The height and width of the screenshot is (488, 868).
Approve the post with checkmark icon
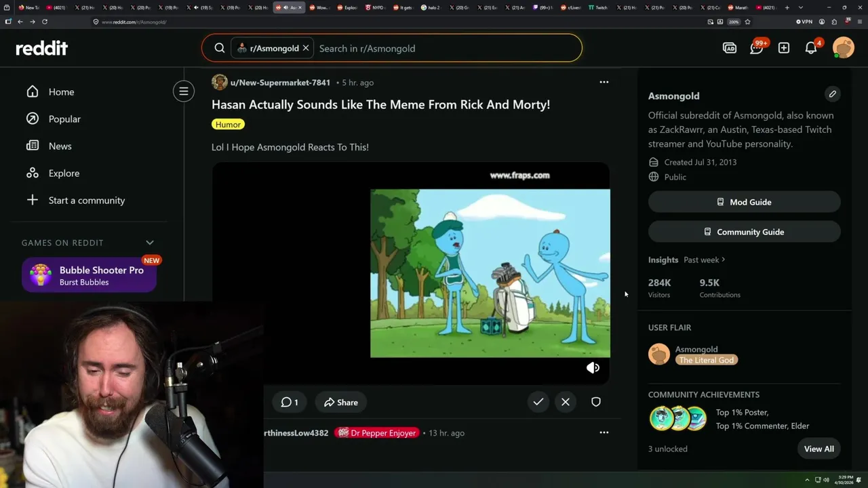538,402
